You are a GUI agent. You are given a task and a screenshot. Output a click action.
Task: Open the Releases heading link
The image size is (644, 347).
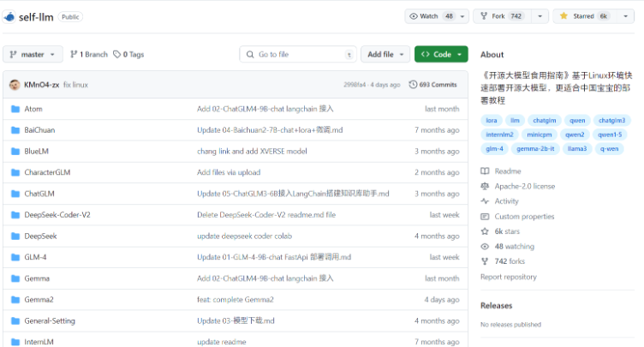coord(496,306)
